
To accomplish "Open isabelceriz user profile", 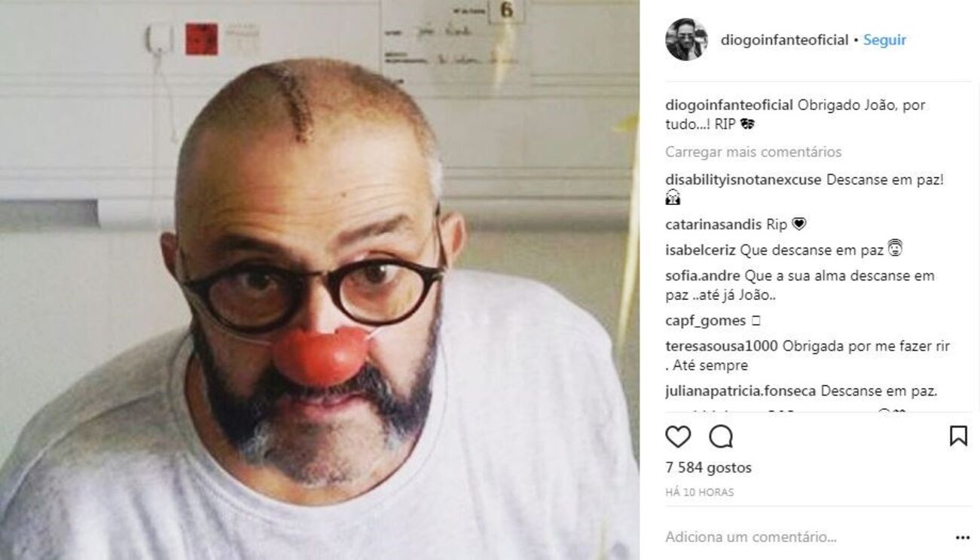I will 701,250.
